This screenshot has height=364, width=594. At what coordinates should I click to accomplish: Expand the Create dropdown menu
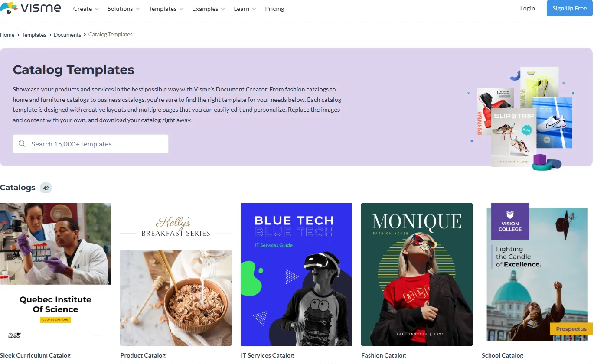click(x=86, y=9)
